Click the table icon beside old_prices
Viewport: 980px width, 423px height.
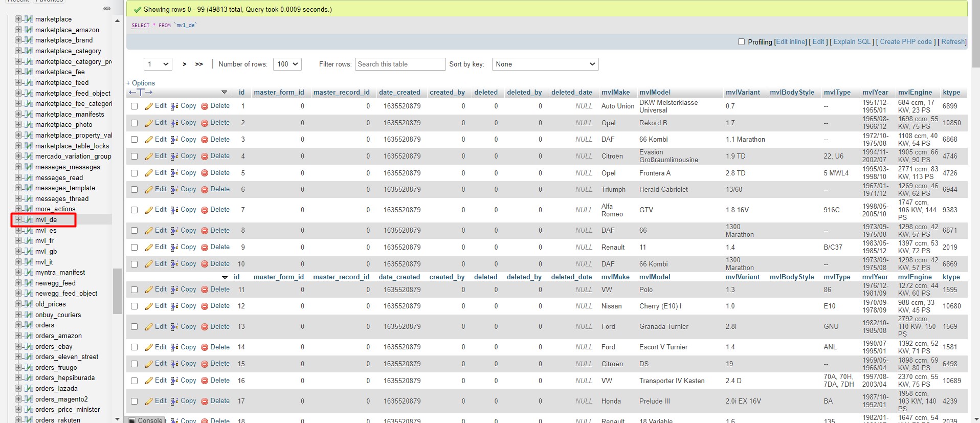coord(29,304)
